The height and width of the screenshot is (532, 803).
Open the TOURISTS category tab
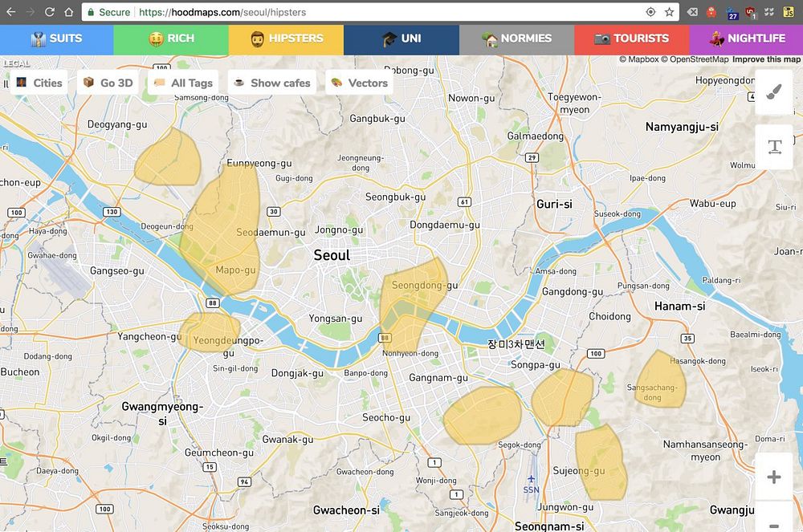tap(632, 39)
